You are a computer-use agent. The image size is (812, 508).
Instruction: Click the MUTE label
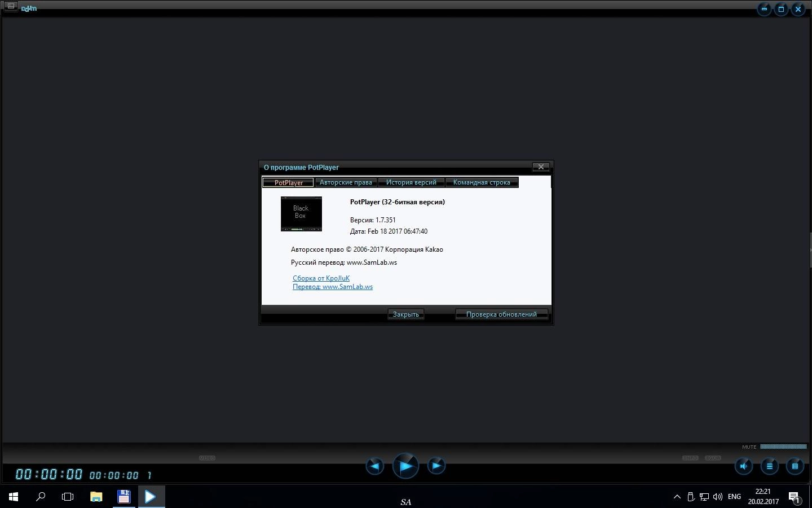click(x=749, y=447)
